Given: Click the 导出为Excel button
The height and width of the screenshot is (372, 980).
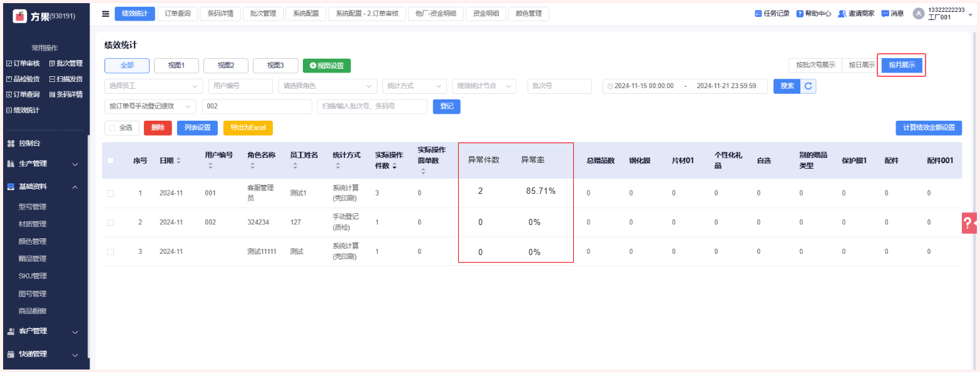Looking at the screenshot, I should pos(248,128).
